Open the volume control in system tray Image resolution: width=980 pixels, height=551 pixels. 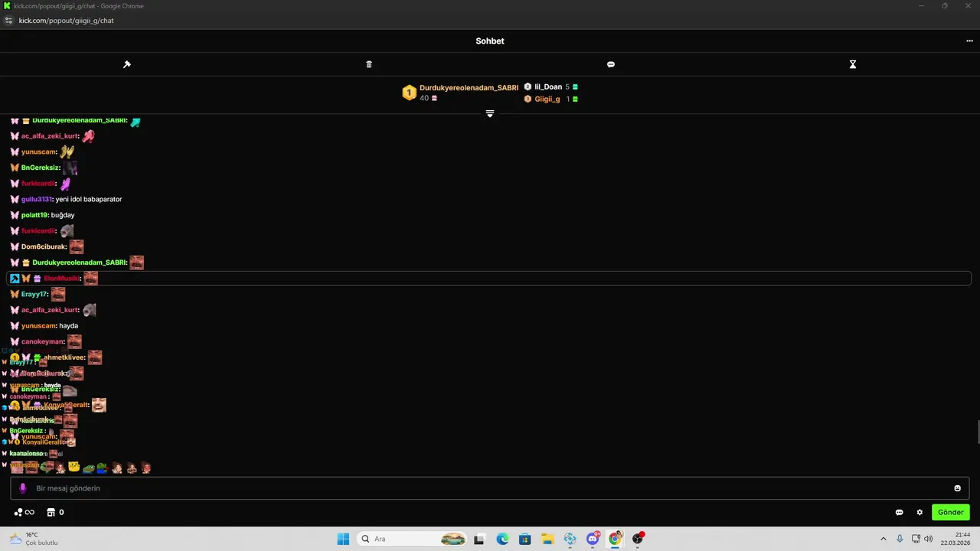[x=929, y=539]
